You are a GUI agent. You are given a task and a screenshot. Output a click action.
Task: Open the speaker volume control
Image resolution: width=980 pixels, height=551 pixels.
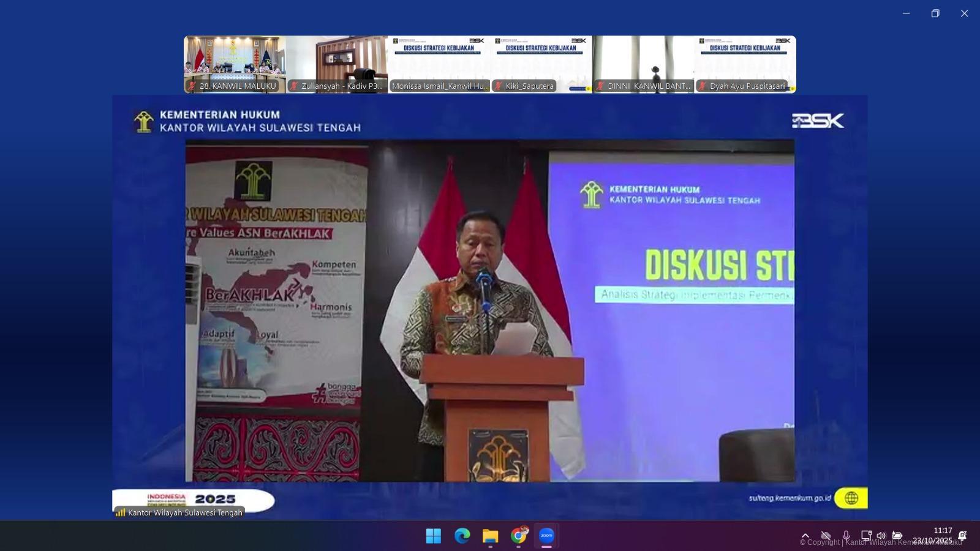pos(881,536)
